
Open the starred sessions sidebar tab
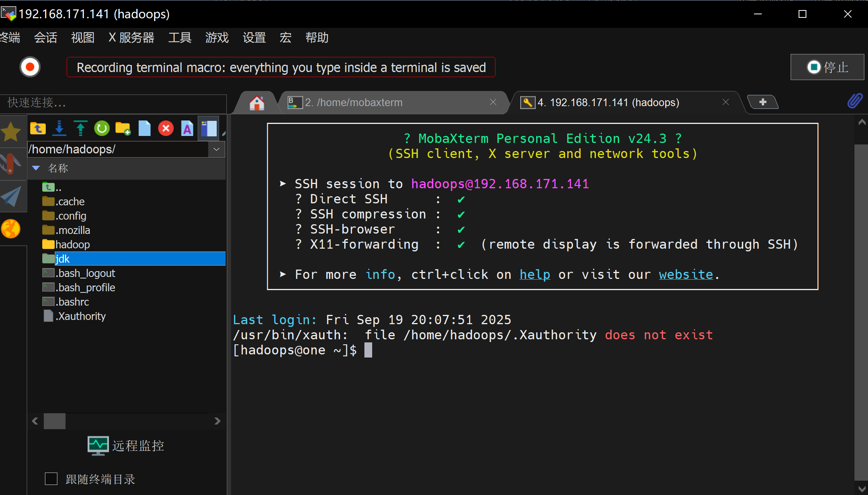(11, 132)
